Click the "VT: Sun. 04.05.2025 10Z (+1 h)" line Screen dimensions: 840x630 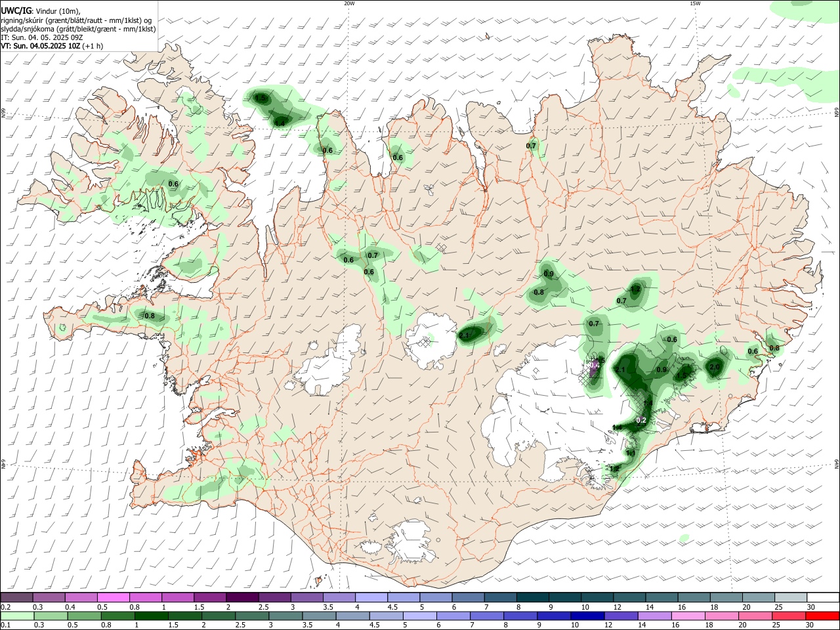[x=52, y=46]
